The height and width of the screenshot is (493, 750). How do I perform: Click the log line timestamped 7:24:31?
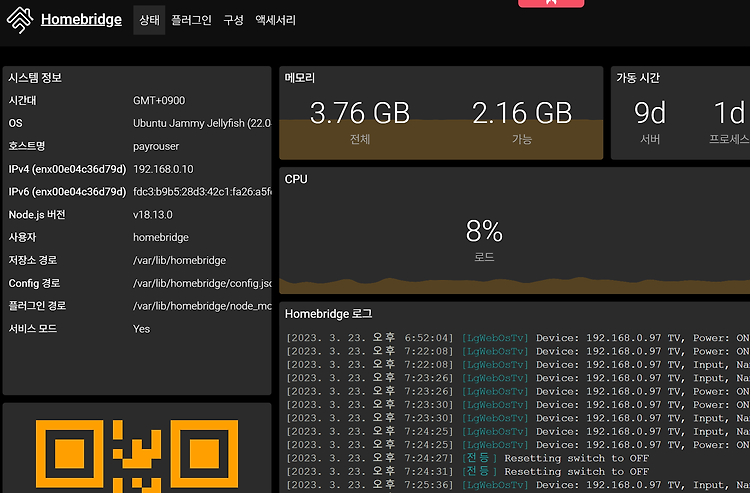pyautogui.click(x=467, y=472)
